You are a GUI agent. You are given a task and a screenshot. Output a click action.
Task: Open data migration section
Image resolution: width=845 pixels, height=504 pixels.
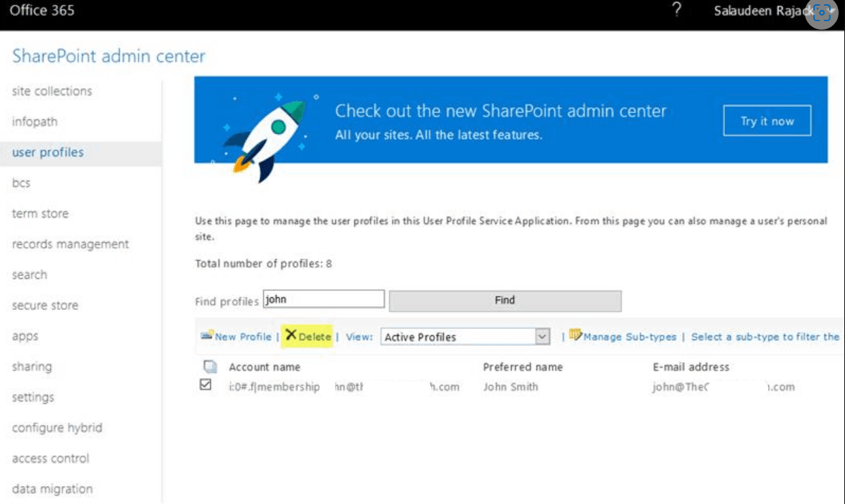52,489
